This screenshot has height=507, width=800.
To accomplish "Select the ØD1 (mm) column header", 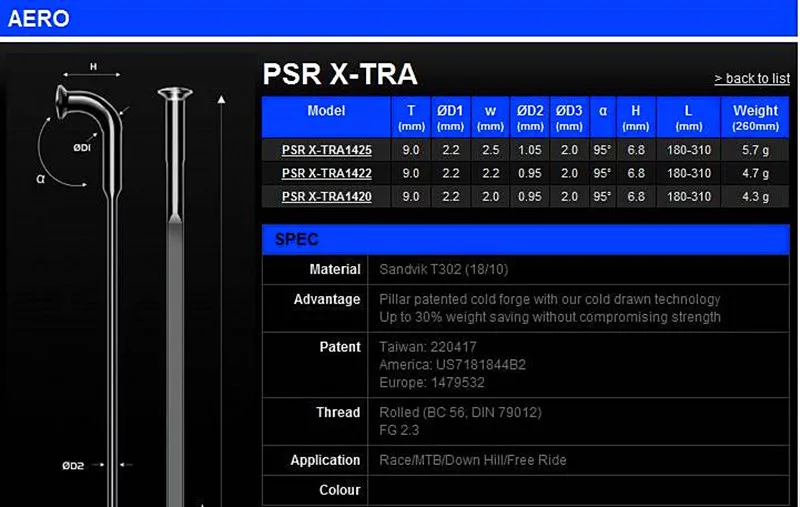I will (x=451, y=117).
